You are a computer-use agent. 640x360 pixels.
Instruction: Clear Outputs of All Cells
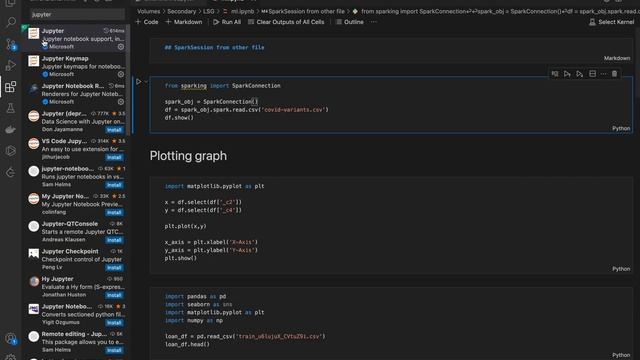286,22
